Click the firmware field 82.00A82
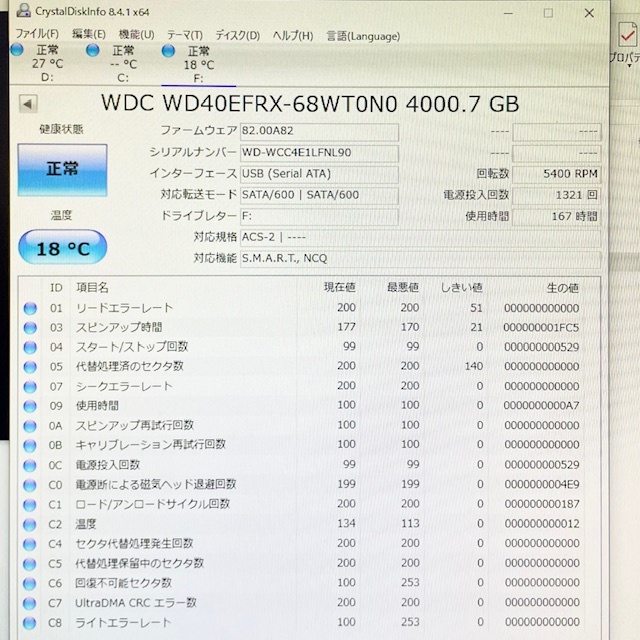This screenshot has height=640, width=640. pyautogui.click(x=319, y=131)
